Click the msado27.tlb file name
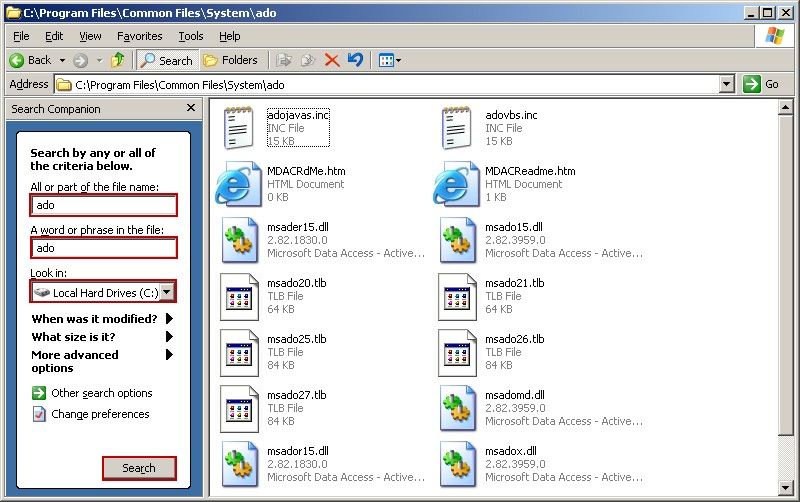 point(296,395)
